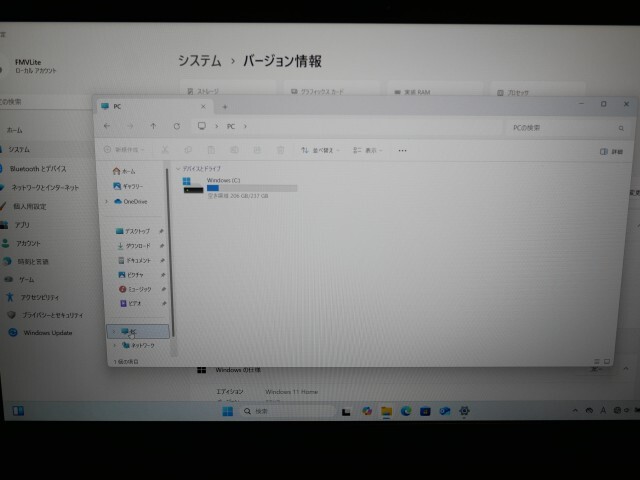This screenshot has width=640, height=480.
Task: Go up one folder level in Explorer
Action: click(153, 126)
